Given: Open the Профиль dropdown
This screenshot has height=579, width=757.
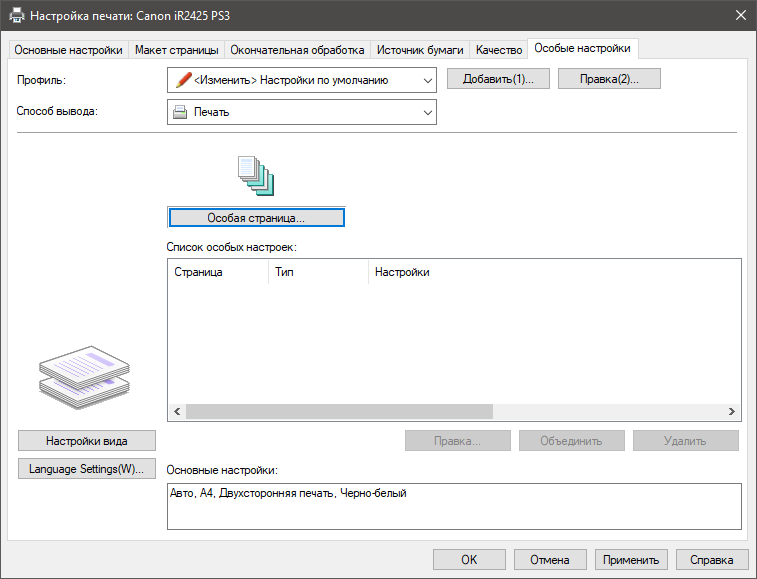Looking at the screenshot, I should [x=302, y=80].
